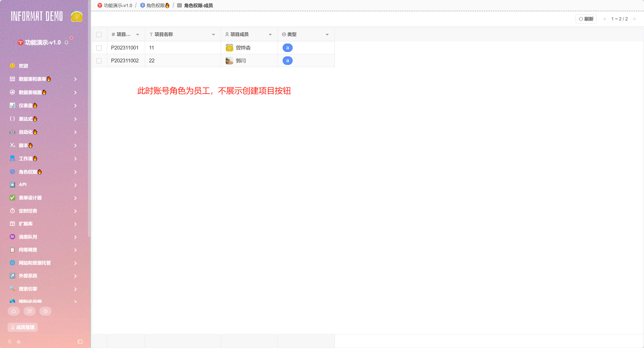Open the 项目名称 column dropdown arrow
The image size is (644, 348).
[x=213, y=35]
